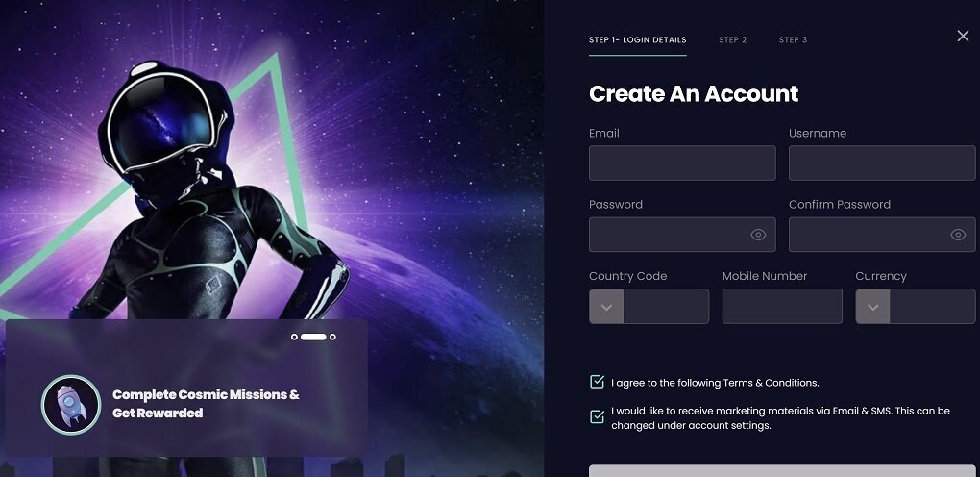
Task: Open the Terms & Conditions link text
Action: [771, 383]
